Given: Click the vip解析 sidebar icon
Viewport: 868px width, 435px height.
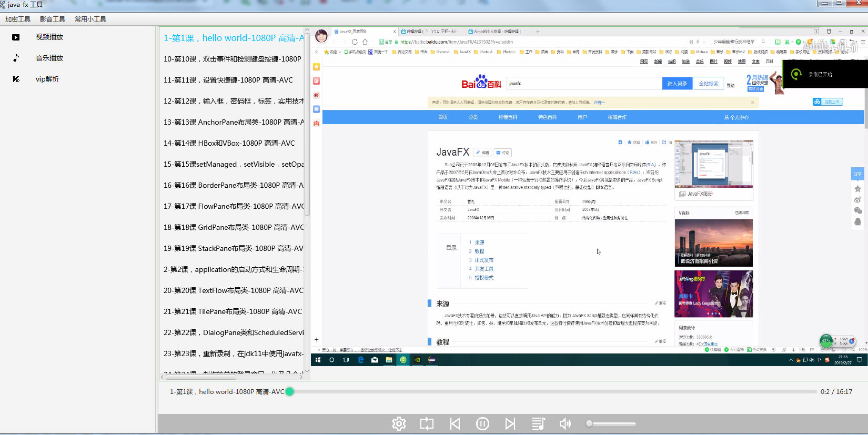Looking at the screenshot, I should click(x=16, y=79).
